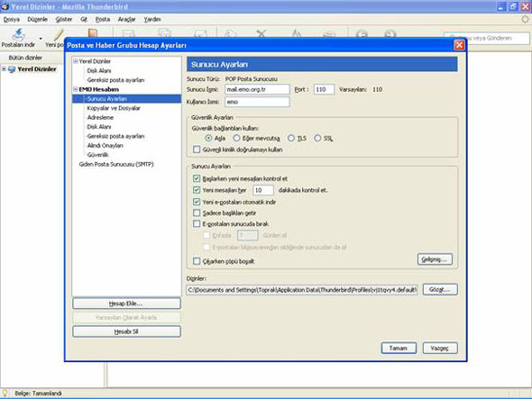Open the Düzenle menu
Screen dimensions: 532x399
[x=37, y=19]
